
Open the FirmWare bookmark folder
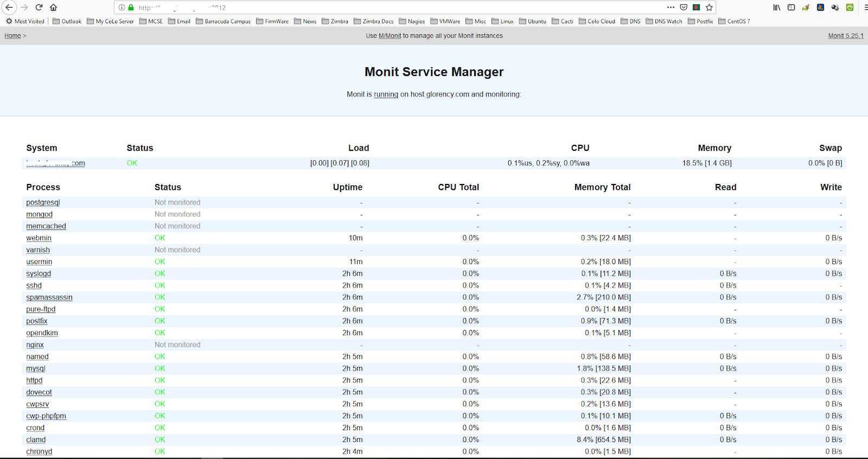[272, 21]
